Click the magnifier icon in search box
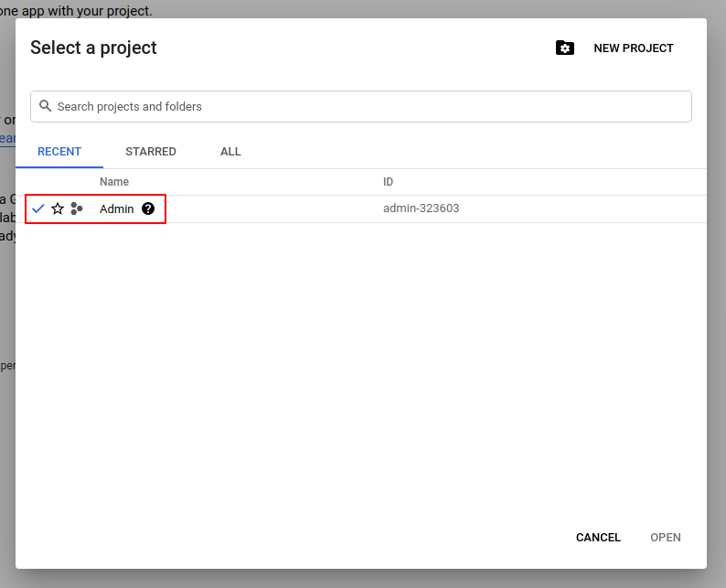The image size is (726, 588). click(x=45, y=106)
